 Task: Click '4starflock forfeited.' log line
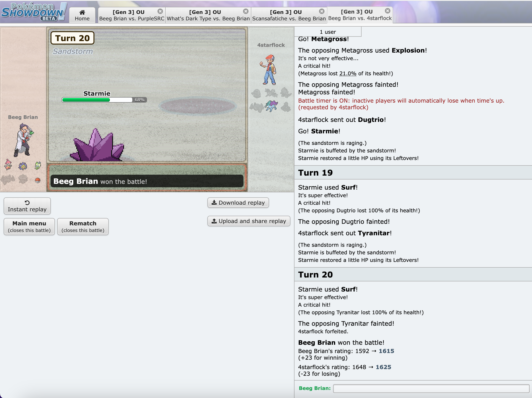tap(323, 331)
